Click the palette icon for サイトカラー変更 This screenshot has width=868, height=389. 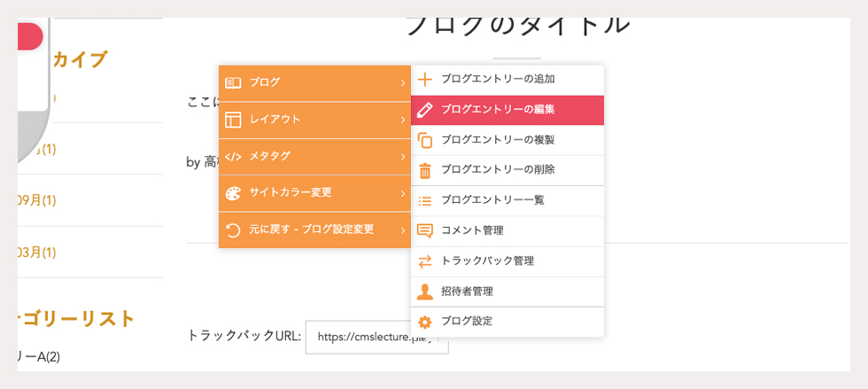point(234,193)
